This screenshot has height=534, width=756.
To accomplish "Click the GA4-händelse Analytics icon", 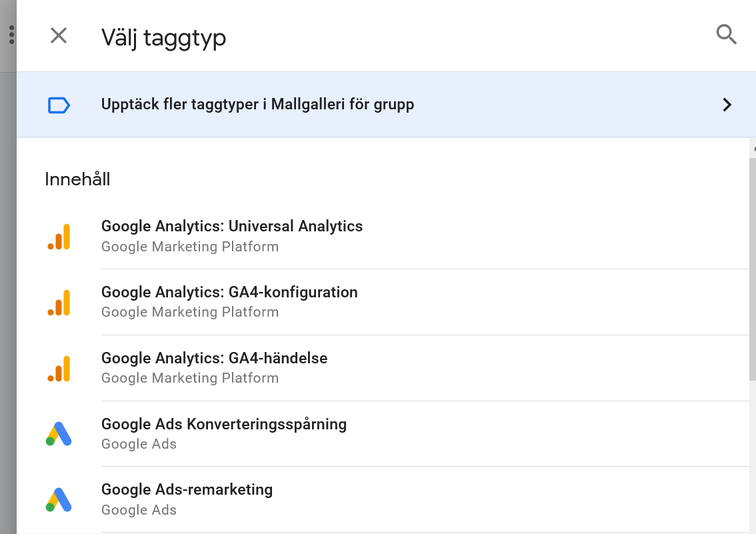I will [59, 368].
